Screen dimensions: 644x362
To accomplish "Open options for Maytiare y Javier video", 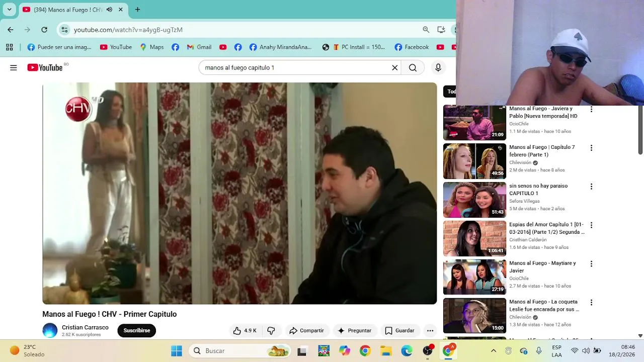I will [x=592, y=264].
